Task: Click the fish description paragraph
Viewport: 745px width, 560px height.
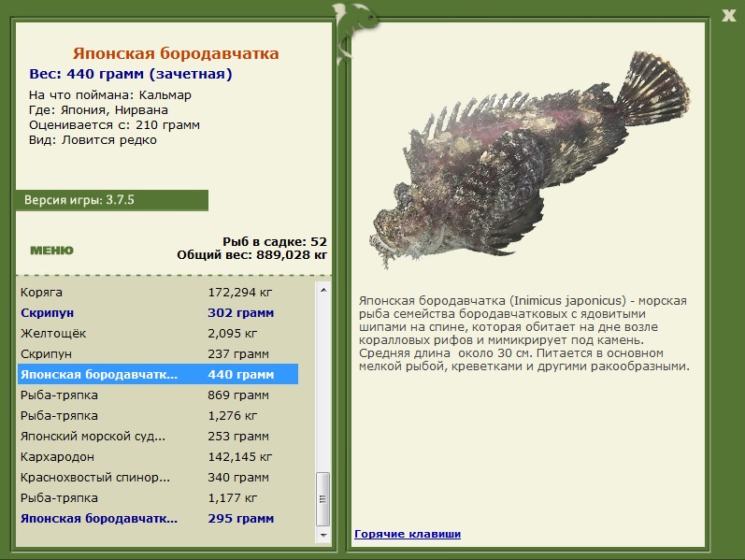Action: pos(524,334)
